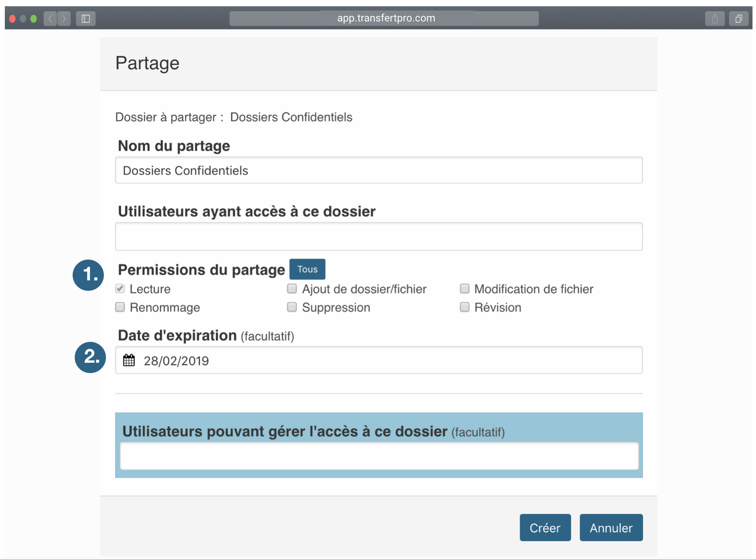Click the numbered 2. step badge
The image size is (756, 559).
90,357
